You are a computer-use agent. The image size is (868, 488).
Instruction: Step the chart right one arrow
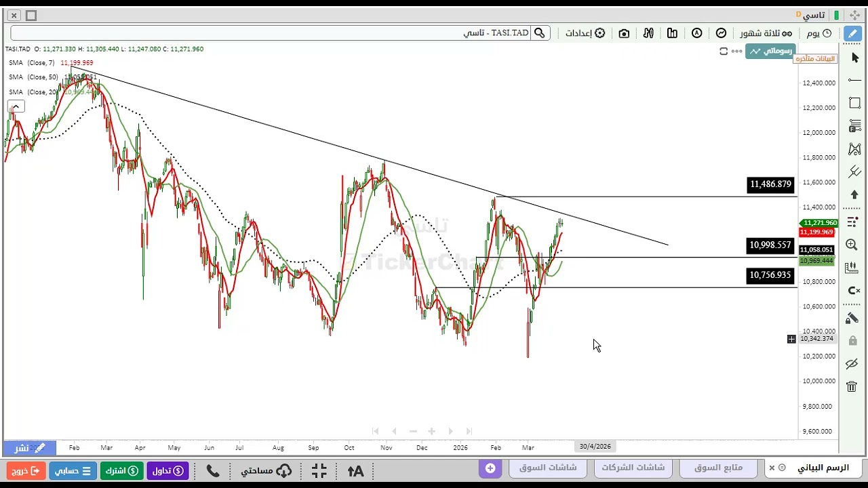coord(450,431)
